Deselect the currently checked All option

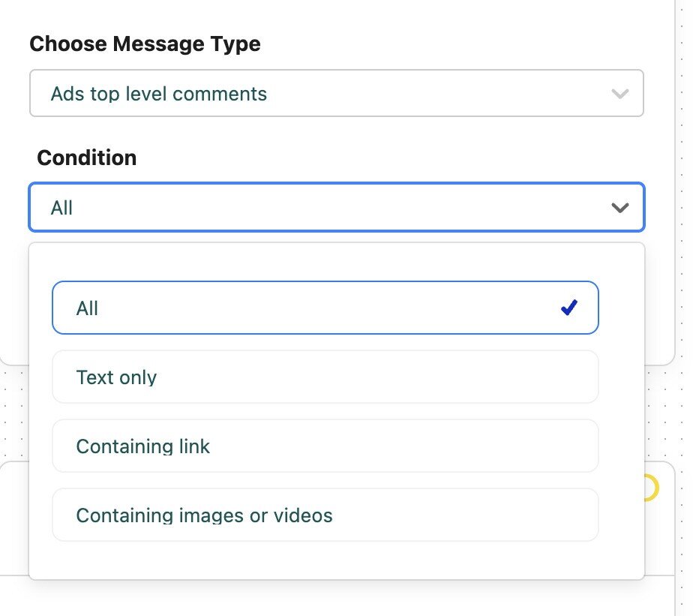(325, 307)
